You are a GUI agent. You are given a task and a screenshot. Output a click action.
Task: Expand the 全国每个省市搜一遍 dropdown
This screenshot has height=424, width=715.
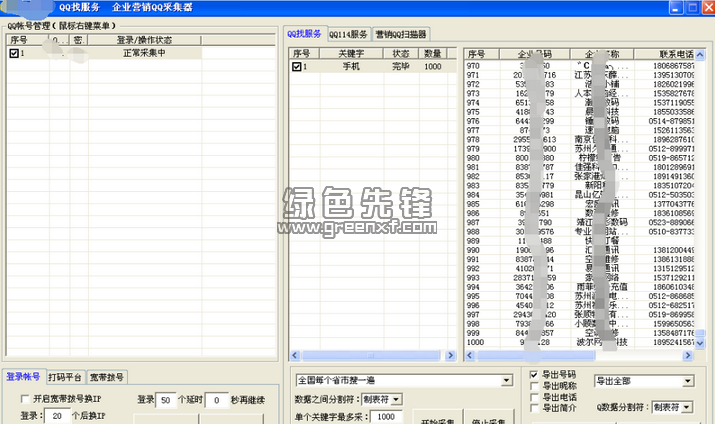pos(507,381)
